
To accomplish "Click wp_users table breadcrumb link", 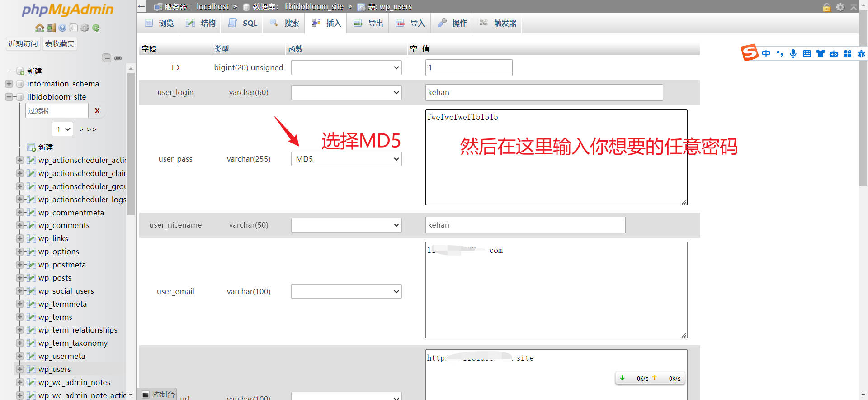I will 396,6.
